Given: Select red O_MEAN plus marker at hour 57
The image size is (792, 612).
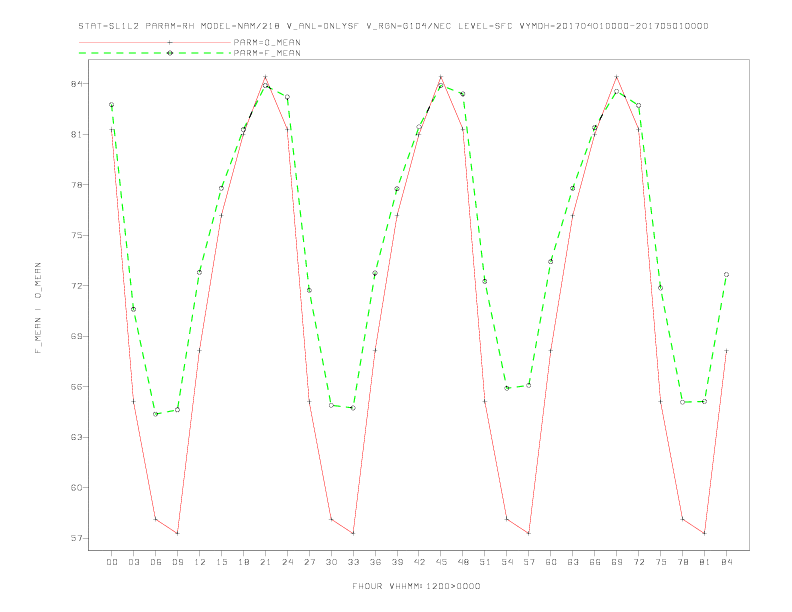Looking at the screenshot, I should coord(529,533).
